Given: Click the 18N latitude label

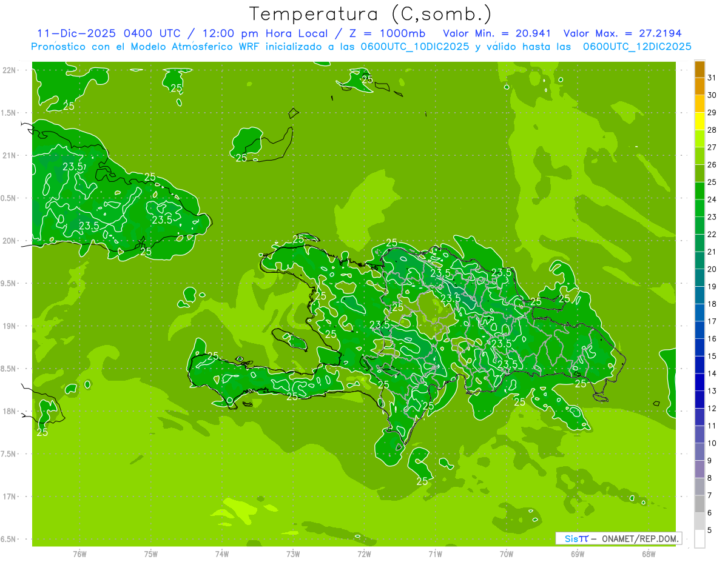Looking at the screenshot, I should tap(9, 412).
